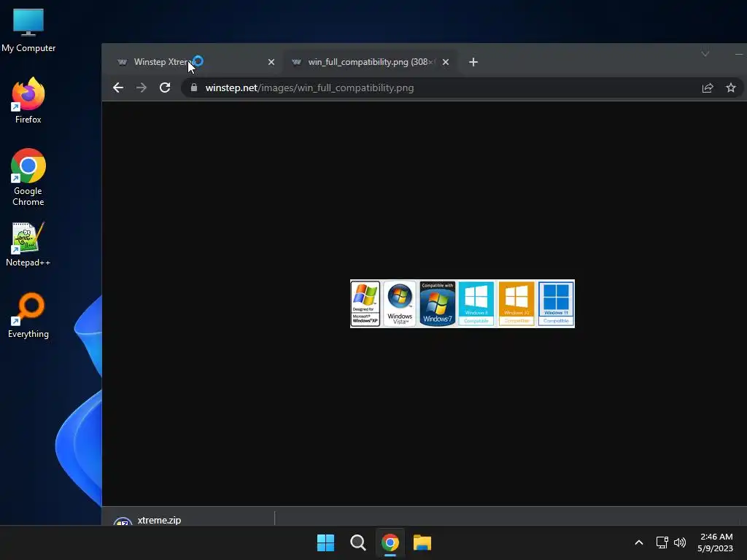
Task: Open Everything search desktop shortcut
Action: 28,315
